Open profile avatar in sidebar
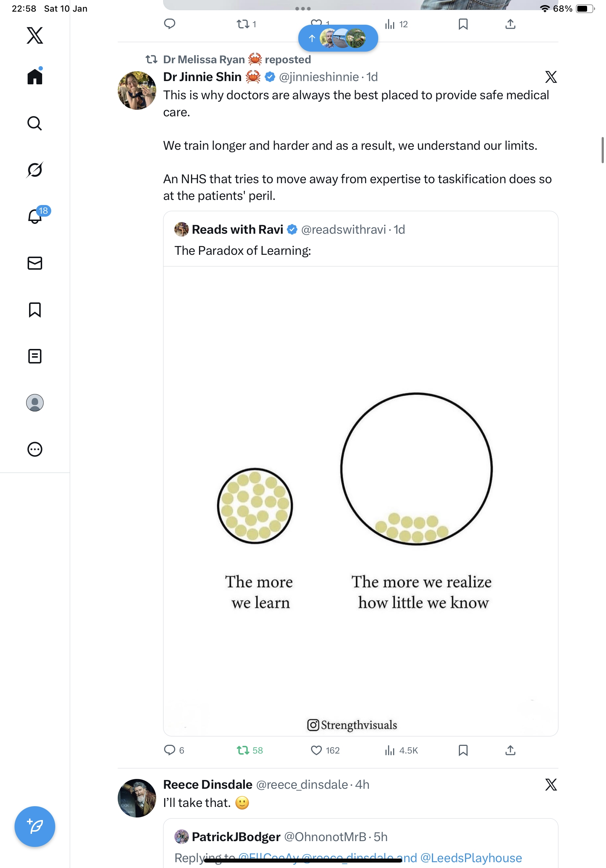 pyautogui.click(x=35, y=403)
